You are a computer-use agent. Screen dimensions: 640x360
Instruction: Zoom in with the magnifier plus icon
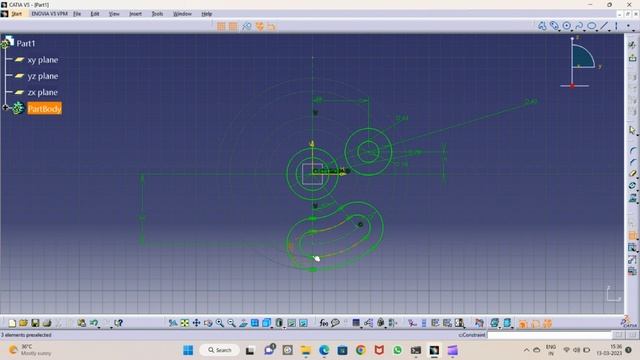[x=220, y=323]
